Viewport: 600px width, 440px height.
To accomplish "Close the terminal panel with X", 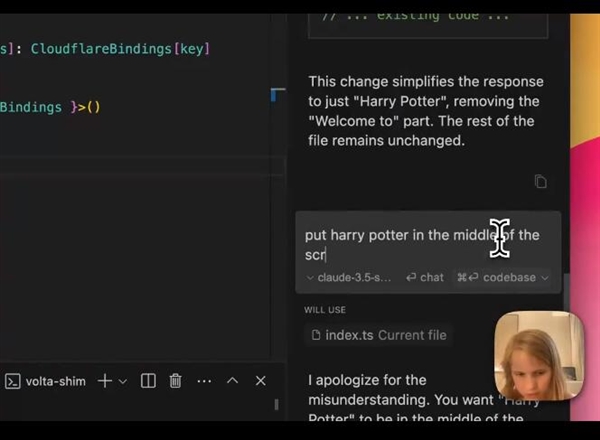I will click(261, 381).
